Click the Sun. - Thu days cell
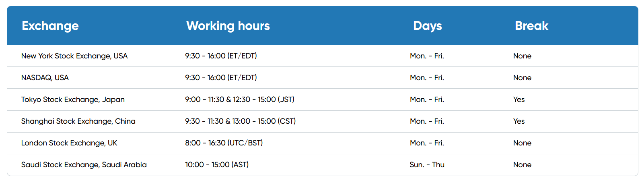This screenshot has width=644, height=195. 427,165
